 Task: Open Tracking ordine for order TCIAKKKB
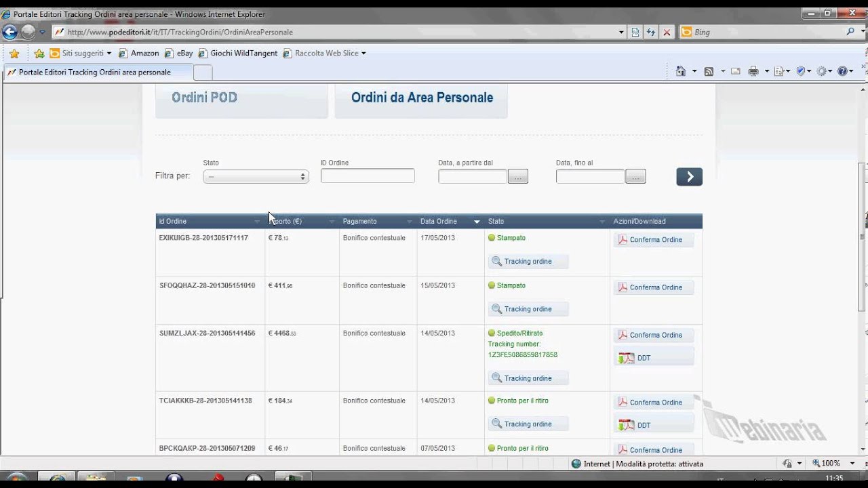pos(528,424)
